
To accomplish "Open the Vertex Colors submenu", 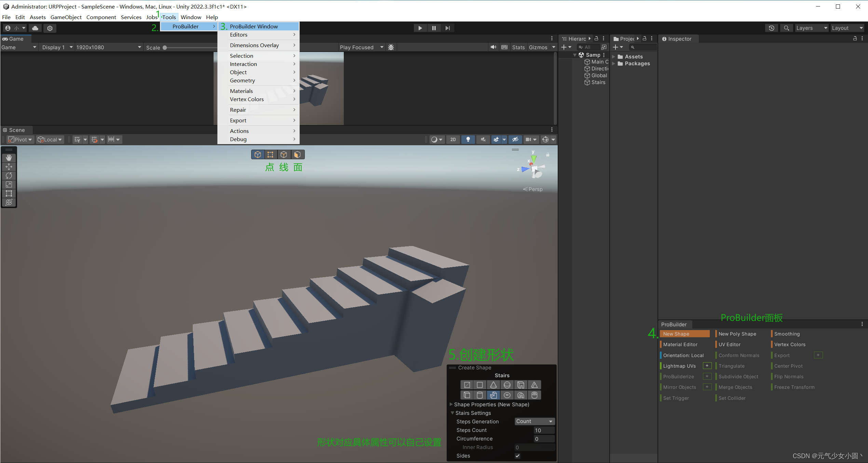I will coord(258,99).
